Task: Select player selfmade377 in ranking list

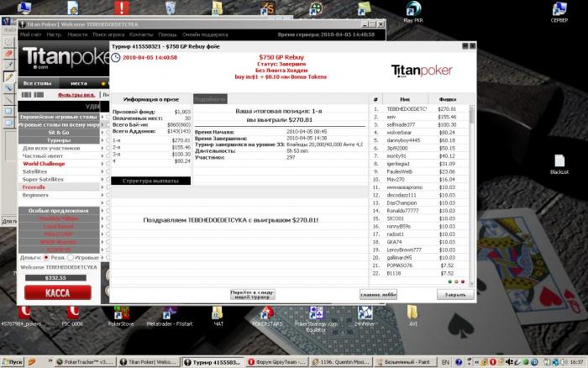Action: (420, 124)
